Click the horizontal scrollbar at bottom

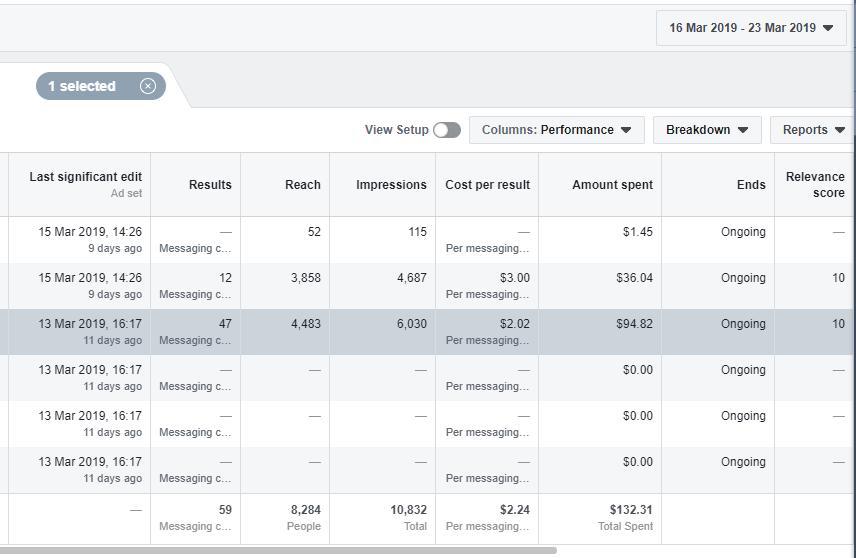(x=278, y=550)
